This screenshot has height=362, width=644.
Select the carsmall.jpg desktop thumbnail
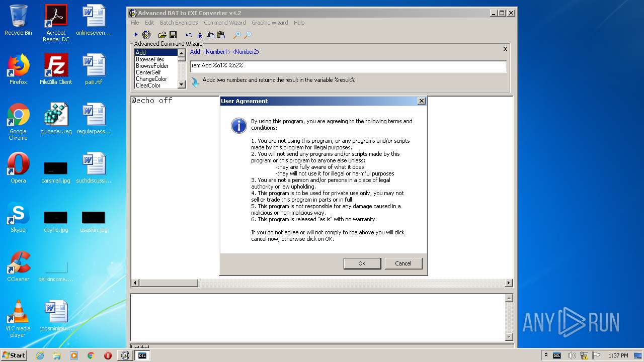[56, 172]
